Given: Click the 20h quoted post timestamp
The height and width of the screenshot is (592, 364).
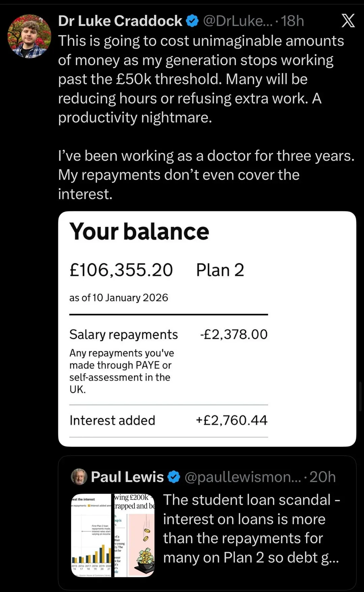Looking at the screenshot, I should 323,477.
